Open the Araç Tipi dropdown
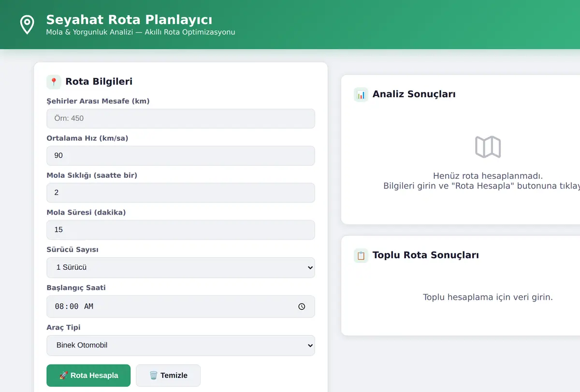Viewport: 580px width, 392px height. [x=181, y=346]
